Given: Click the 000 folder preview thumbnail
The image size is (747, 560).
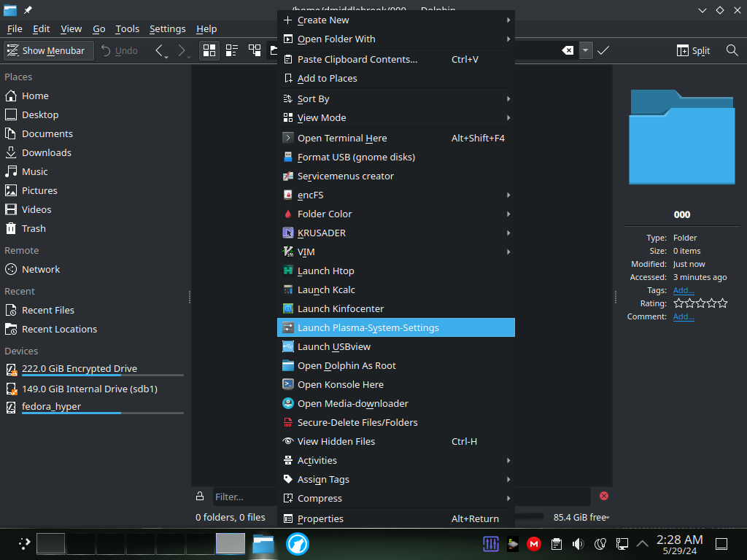Looking at the screenshot, I should 682,137.
